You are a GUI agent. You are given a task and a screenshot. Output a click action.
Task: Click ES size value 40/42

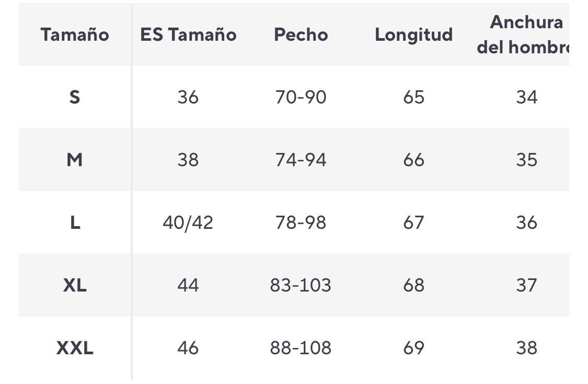coord(188,223)
